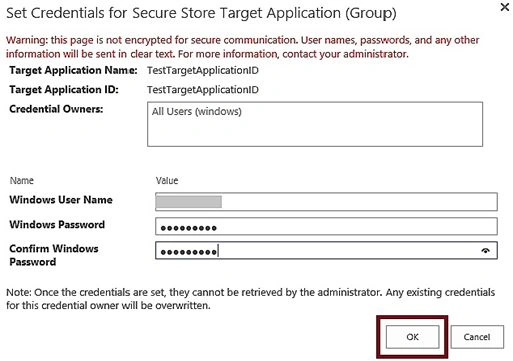
Task: Click the red encryption warning text
Action: click(x=242, y=47)
